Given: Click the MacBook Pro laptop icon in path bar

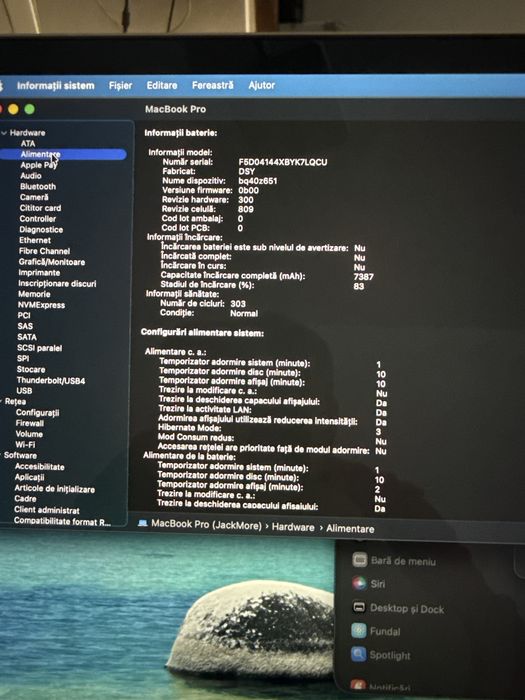Looking at the screenshot, I should (x=143, y=523).
